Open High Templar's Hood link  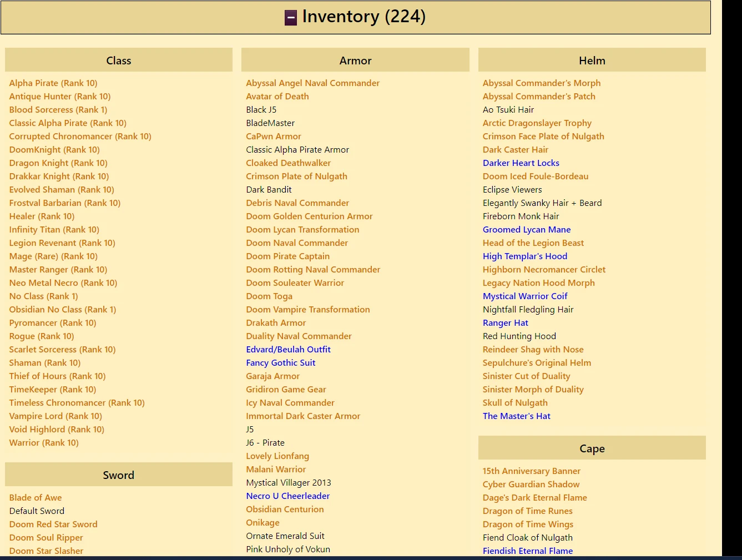point(525,256)
